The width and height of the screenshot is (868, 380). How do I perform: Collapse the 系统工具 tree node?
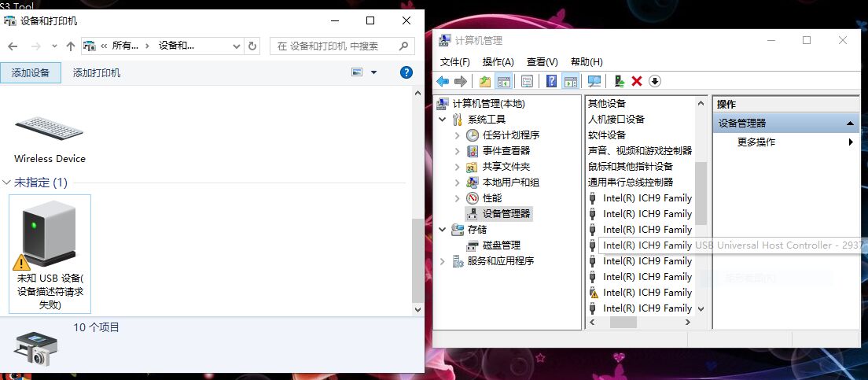[443, 120]
